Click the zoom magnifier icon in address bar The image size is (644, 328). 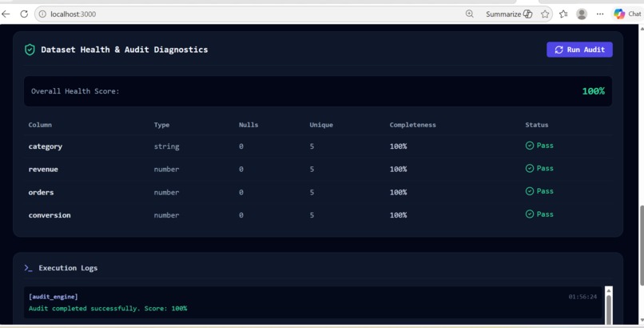(x=469, y=14)
